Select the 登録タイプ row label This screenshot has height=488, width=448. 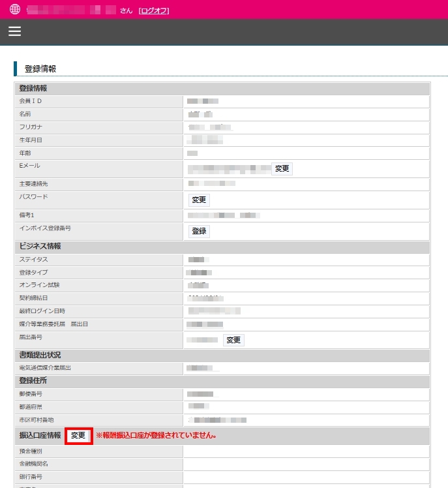pos(34,273)
